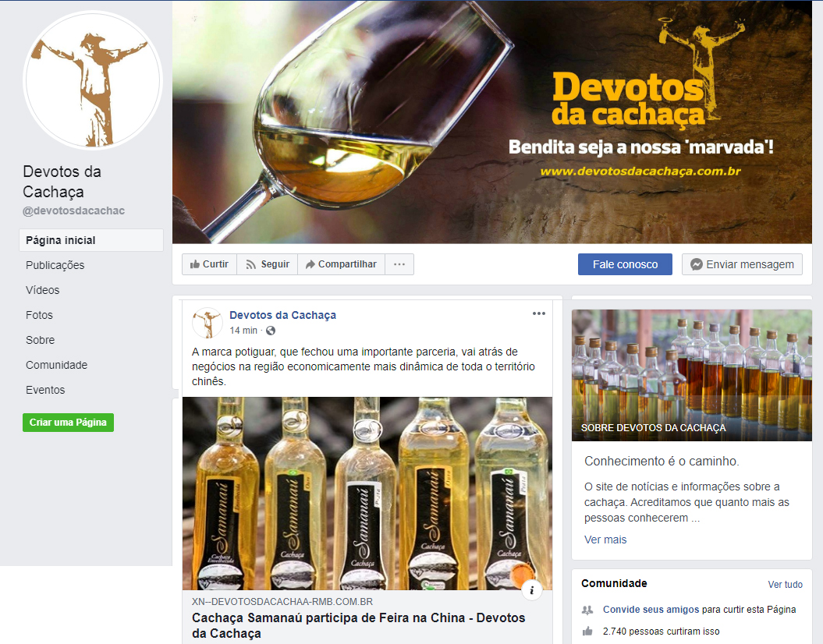Open the Samanaú bottles article image
The image size is (823, 644).
[367, 494]
